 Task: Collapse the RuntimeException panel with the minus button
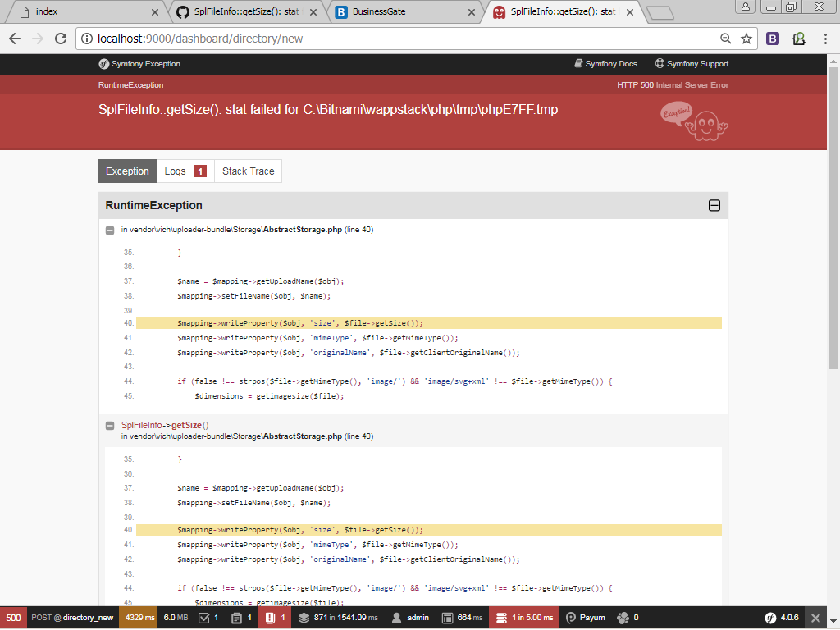[x=713, y=205]
